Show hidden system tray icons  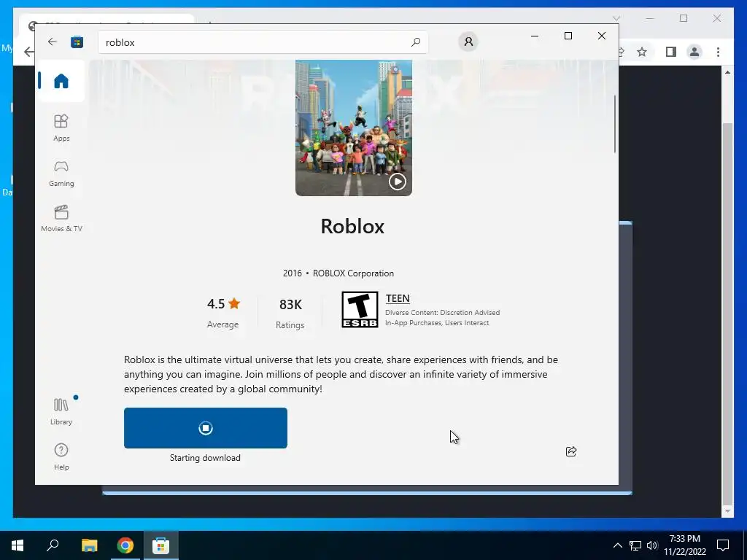(617, 545)
